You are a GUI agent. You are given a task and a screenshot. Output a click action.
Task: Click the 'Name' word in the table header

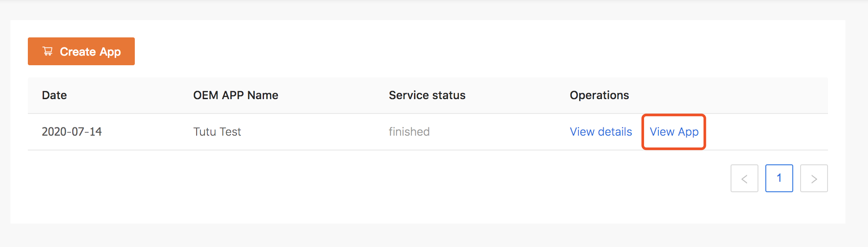(263, 95)
